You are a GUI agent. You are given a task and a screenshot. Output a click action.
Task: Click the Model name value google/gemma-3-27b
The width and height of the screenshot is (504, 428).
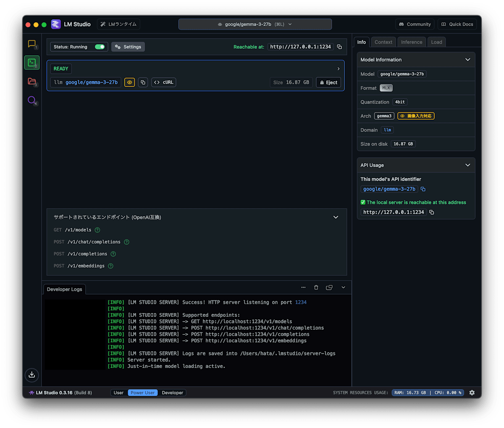pyautogui.click(x=402, y=74)
